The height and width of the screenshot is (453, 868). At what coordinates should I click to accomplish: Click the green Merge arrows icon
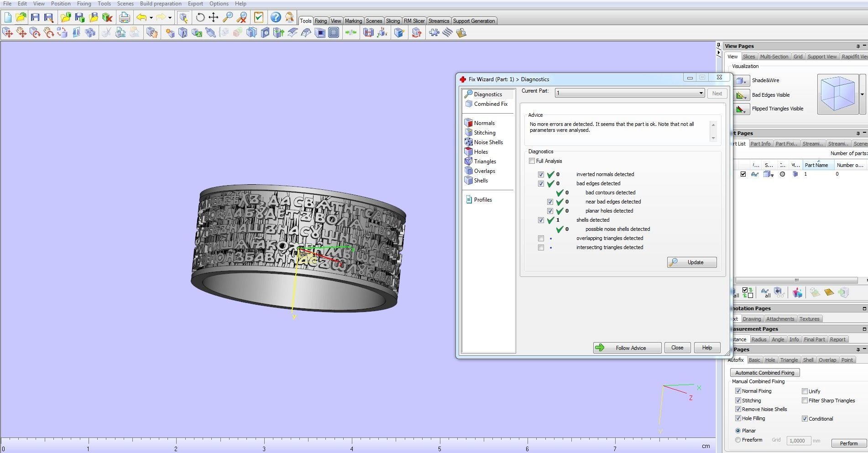[350, 33]
